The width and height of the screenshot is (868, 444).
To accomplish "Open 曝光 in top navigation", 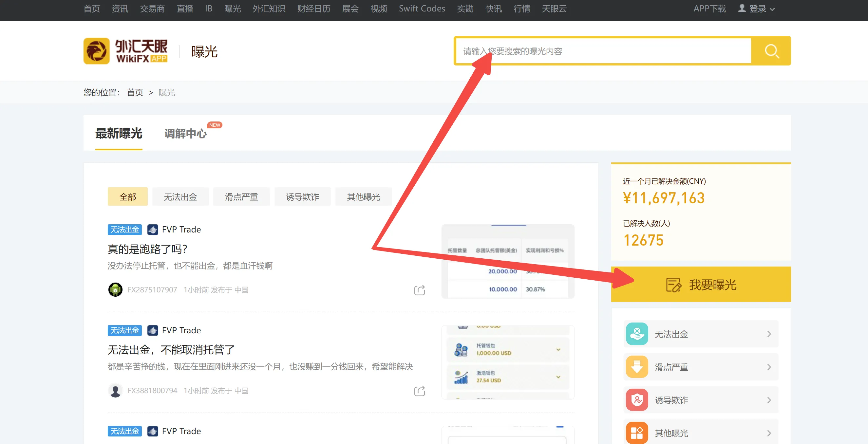I will pos(233,9).
